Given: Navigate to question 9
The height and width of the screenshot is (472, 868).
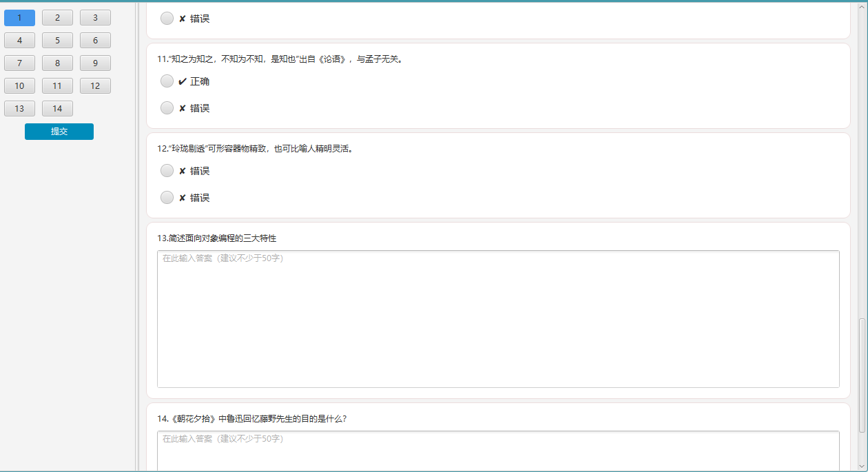Looking at the screenshot, I should point(95,63).
